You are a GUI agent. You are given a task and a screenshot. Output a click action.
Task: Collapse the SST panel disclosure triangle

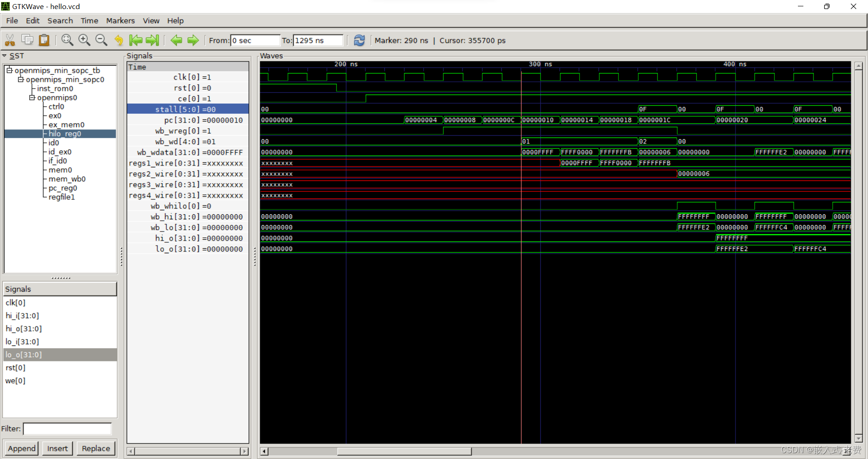click(x=5, y=56)
